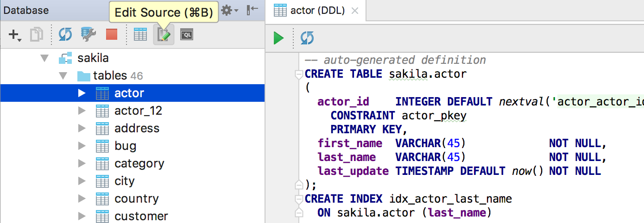Click the table icon beside bug
Image resolution: width=644 pixels, height=223 pixels.
tap(102, 146)
